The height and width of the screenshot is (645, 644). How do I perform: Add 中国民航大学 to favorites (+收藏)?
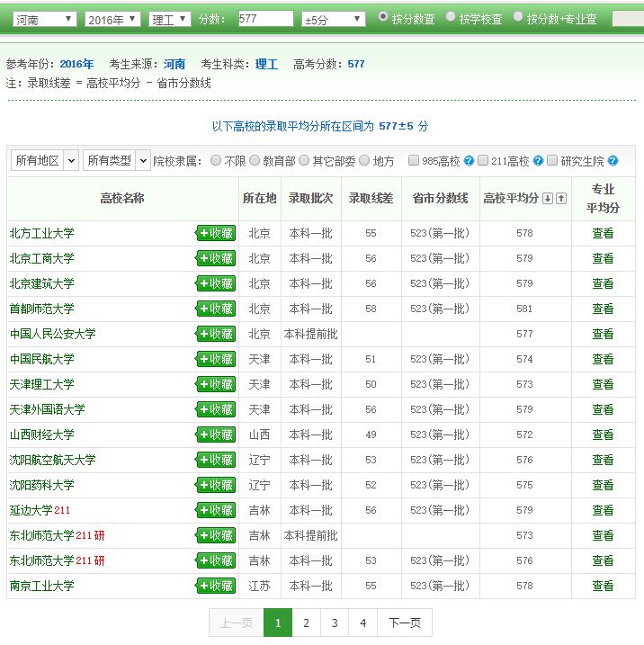coord(216,359)
